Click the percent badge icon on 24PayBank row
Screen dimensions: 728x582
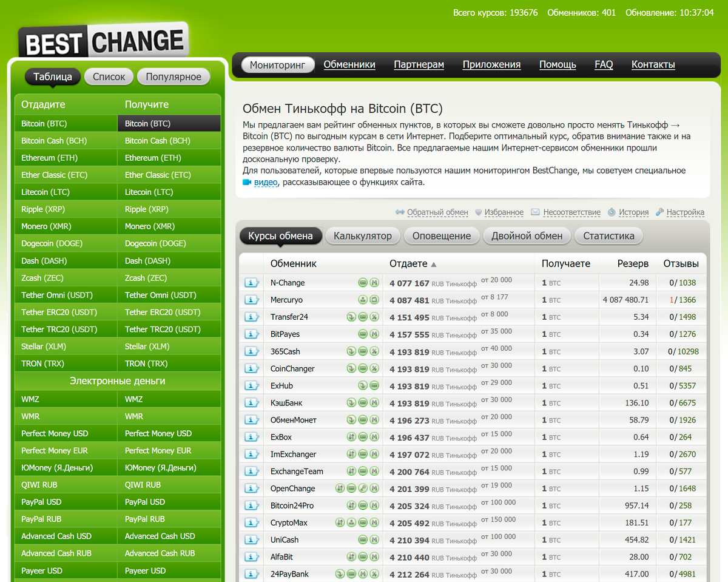(x=374, y=574)
